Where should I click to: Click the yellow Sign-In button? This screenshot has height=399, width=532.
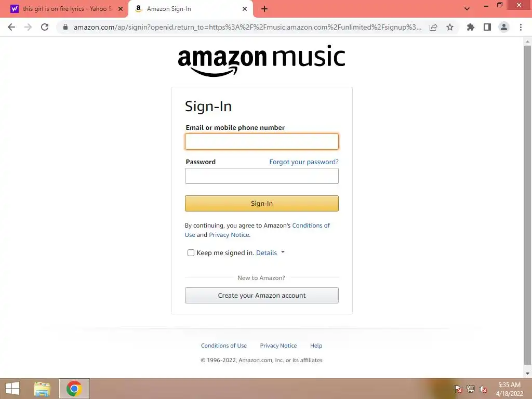(x=262, y=203)
